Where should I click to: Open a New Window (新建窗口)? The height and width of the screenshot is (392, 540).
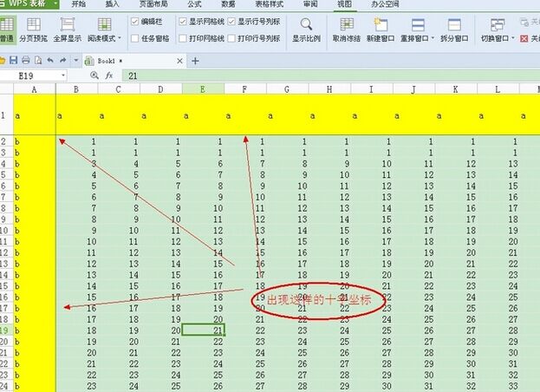[x=381, y=29]
